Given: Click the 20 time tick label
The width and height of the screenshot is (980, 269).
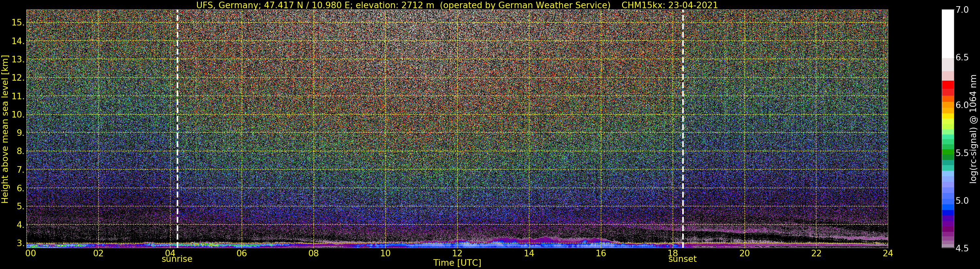Looking at the screenshot, I should [x=744, y=253].
